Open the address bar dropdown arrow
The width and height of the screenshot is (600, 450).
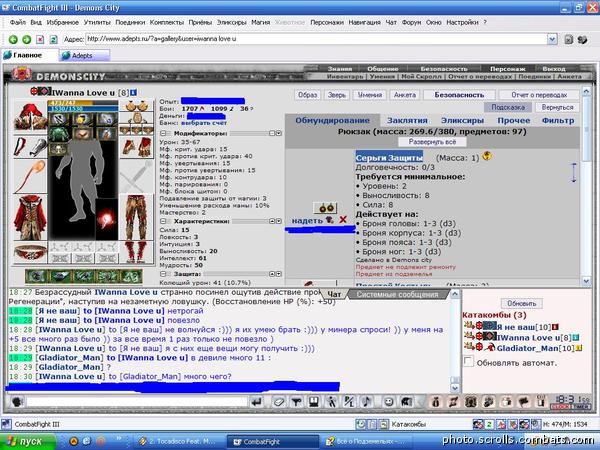coord(552,39)
